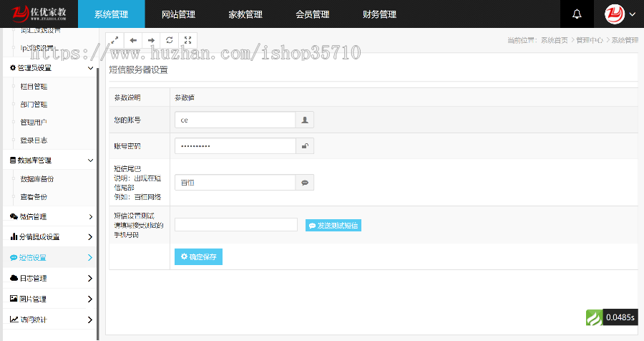Click the user icon beside account field
This screenshot has width=644, height=341.
(x=305, y=120)
